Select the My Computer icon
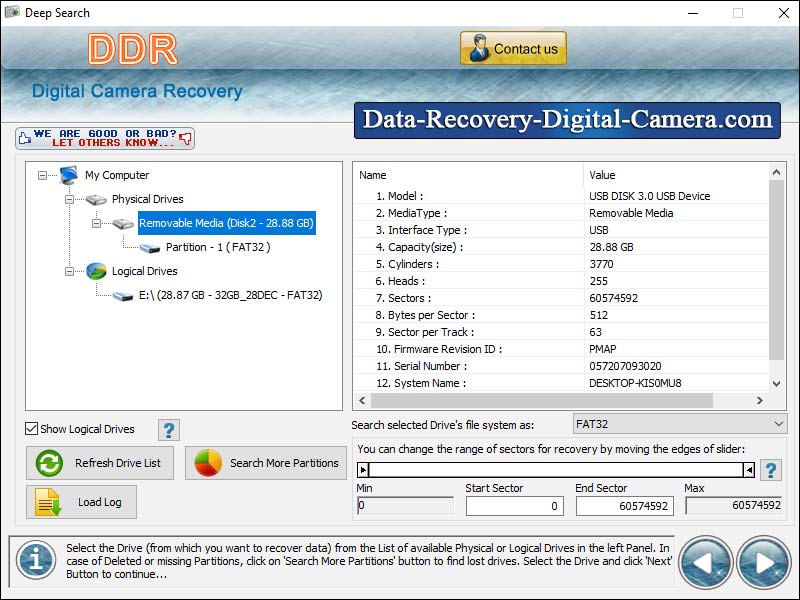The height and width of the screenshot is (600, 800). pos(68,175)
